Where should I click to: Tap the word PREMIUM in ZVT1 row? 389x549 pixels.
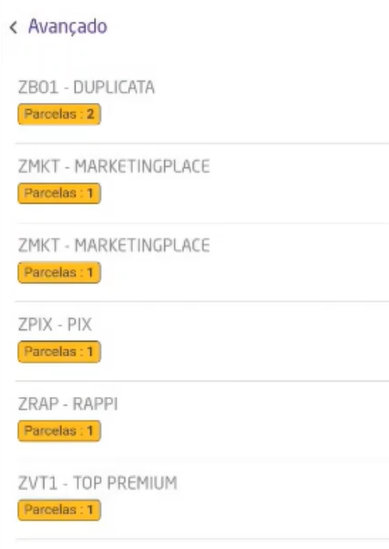point(142,483)
